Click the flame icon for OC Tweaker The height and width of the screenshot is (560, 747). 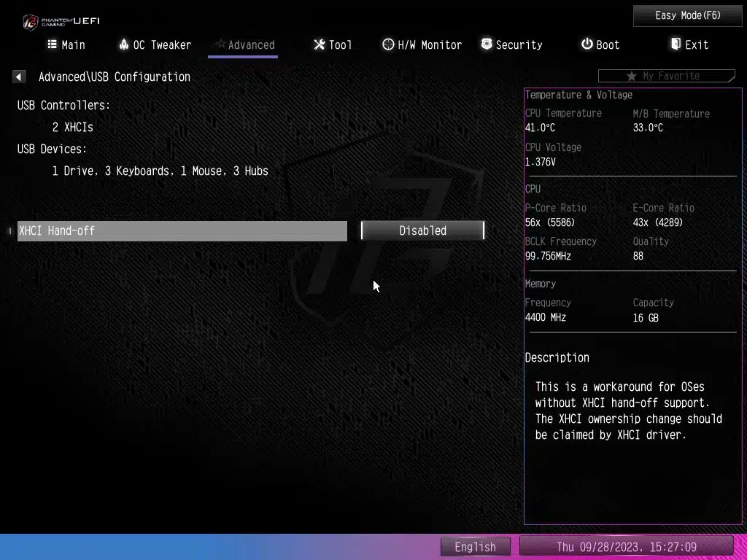tap(123, 44)
